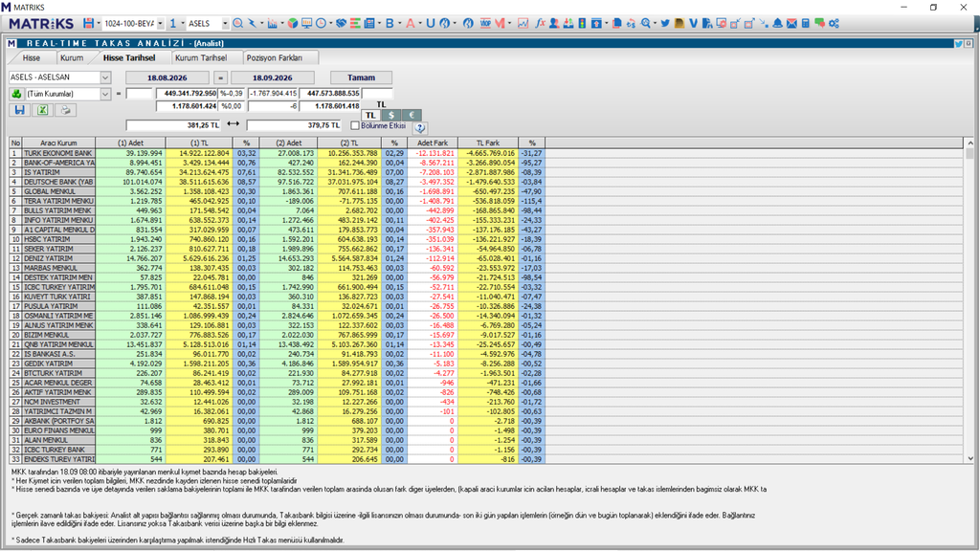
Task: Expand the arrow next to the save disk icon
Action: (99, 23)
